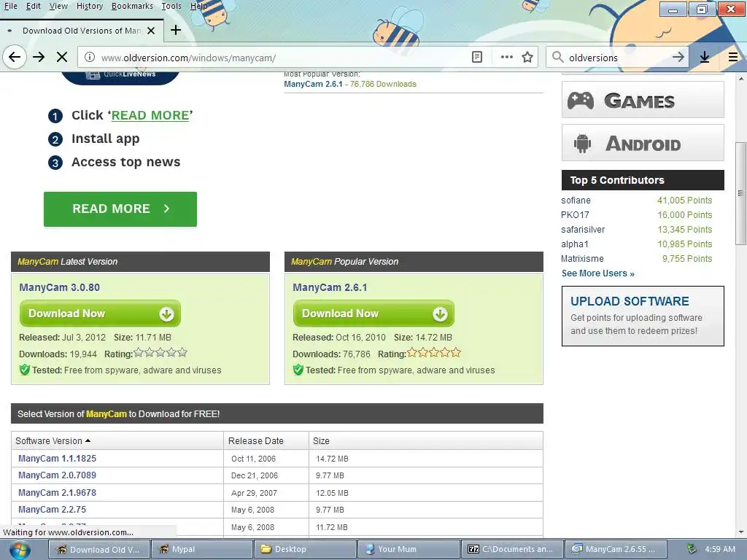
Task: Click download arrow on ManyCam 2.6.1 button
Action: coord(440,314)
